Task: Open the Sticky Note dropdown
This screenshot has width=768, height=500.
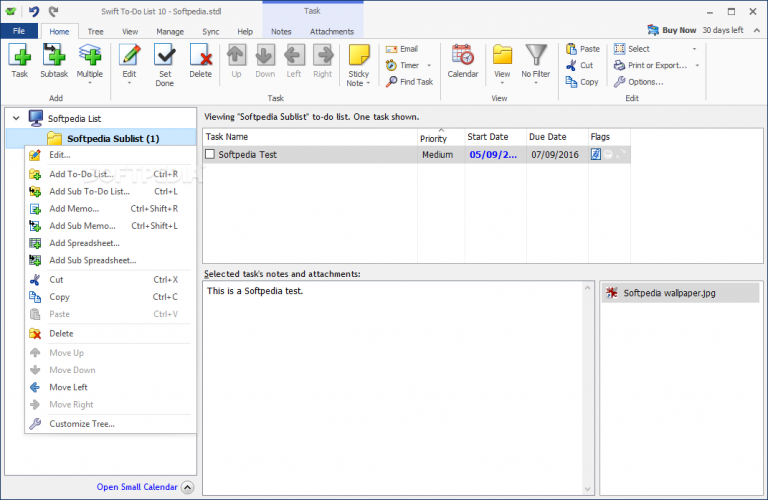Action: [368, 83]
